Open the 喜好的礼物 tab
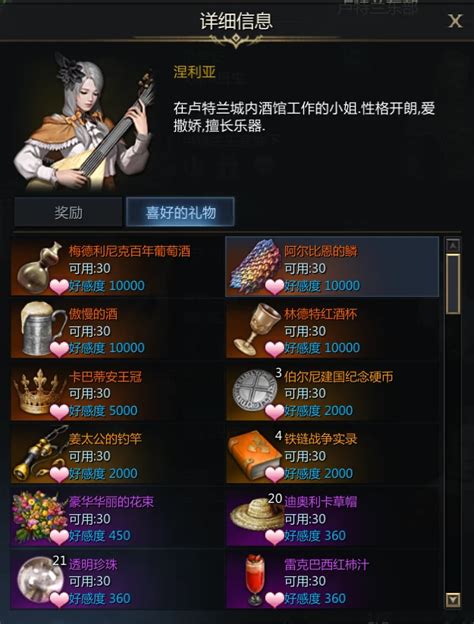This screenshot has width=474, height=624. point(180,212)
